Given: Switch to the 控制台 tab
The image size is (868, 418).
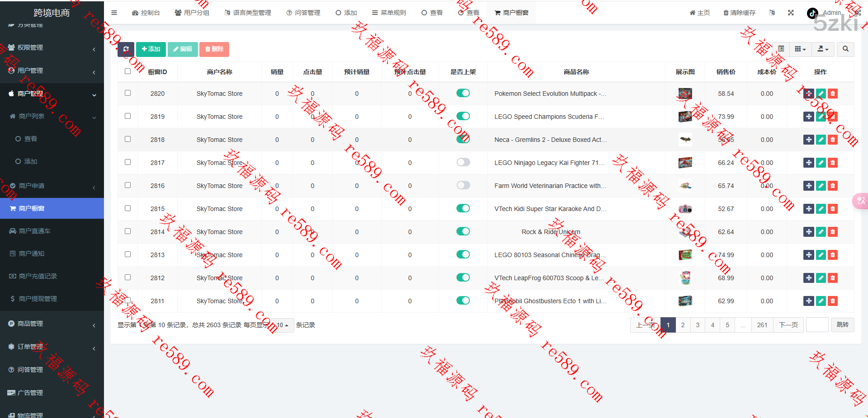Looking at the screenshot, I should pyautogui.click(x=146, y=13).
